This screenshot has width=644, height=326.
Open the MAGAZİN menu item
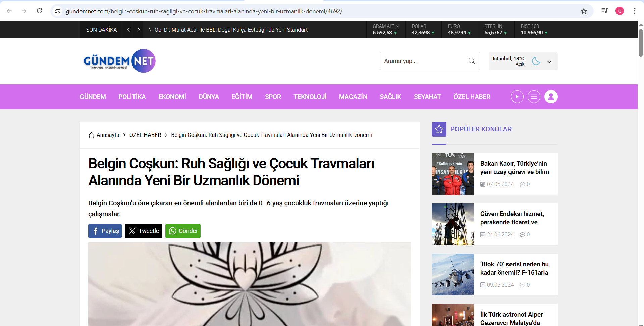353,97
